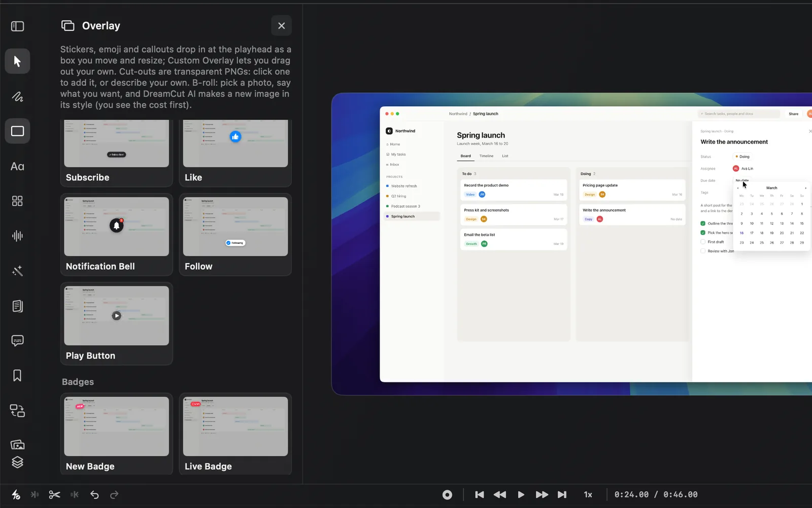Trim start to playhead icon

(35, 494)
